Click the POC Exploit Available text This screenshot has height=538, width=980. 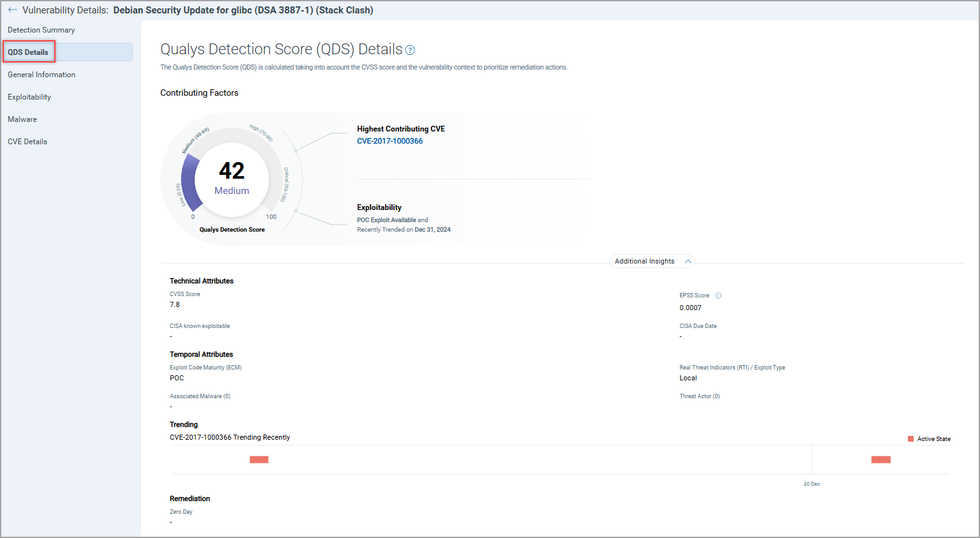click(386, 220)
